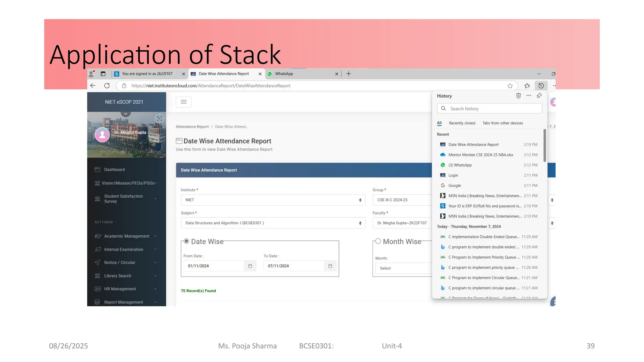Click Attendance Report breadcrumb link

click(192, 127)
